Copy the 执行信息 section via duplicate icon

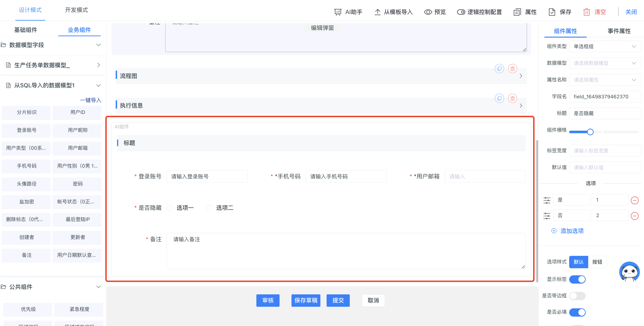click(499, 98)
